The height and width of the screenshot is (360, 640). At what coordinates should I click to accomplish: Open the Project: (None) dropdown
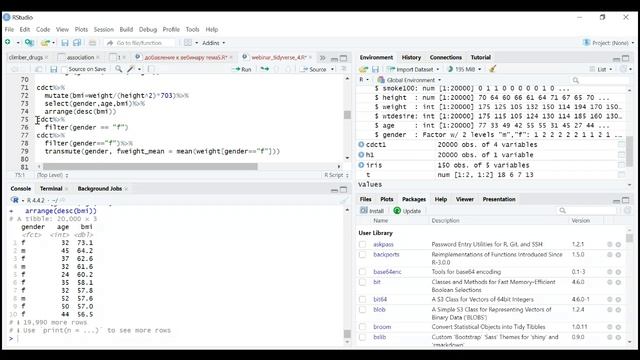pyautogui.click(x=608, y=43)
